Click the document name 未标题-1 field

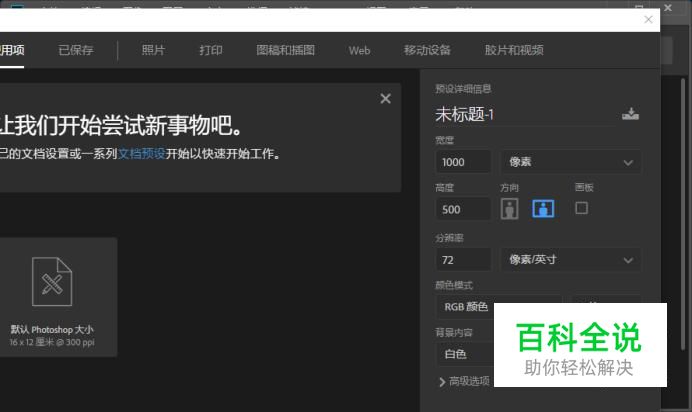click(x=525, y=115)
